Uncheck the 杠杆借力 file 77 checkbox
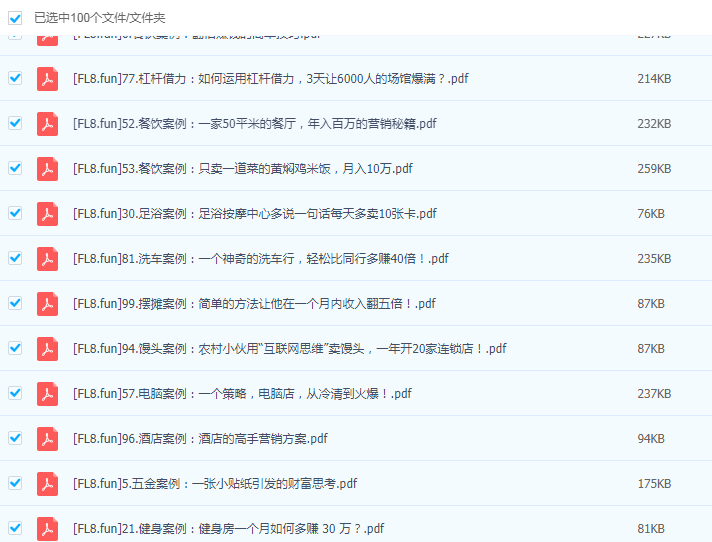The image size is (712, 542). click(15, 78)
